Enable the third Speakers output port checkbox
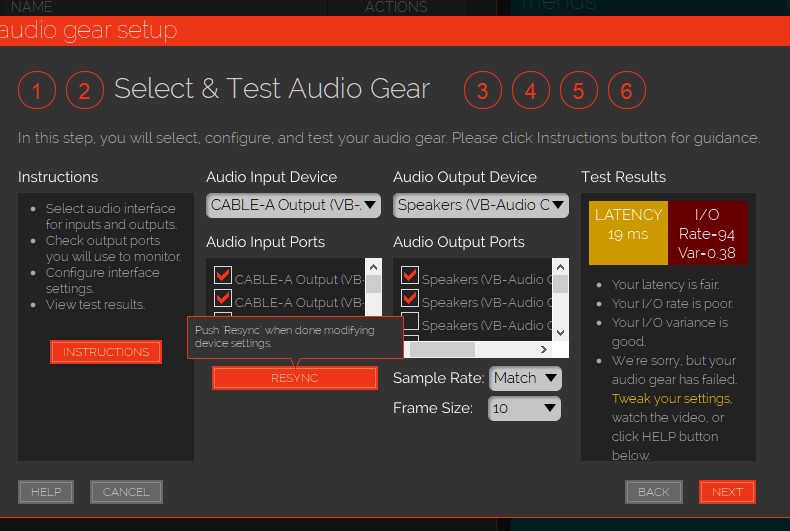Image resolution: width=790 pixels, height=531 pixels. click(x=410, y=322)
